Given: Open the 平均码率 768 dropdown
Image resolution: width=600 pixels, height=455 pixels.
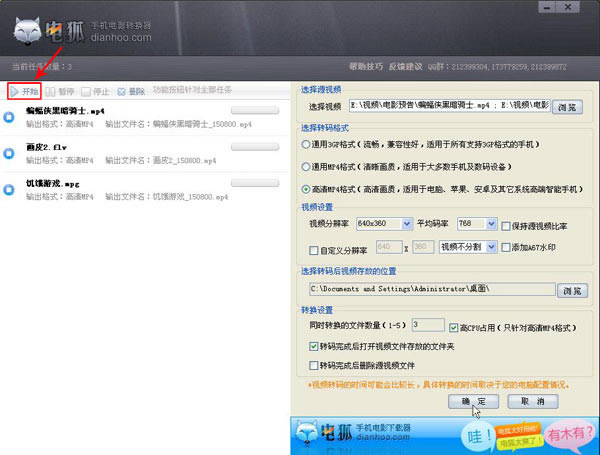Looking at the screenshot, I should pos(489,224).
